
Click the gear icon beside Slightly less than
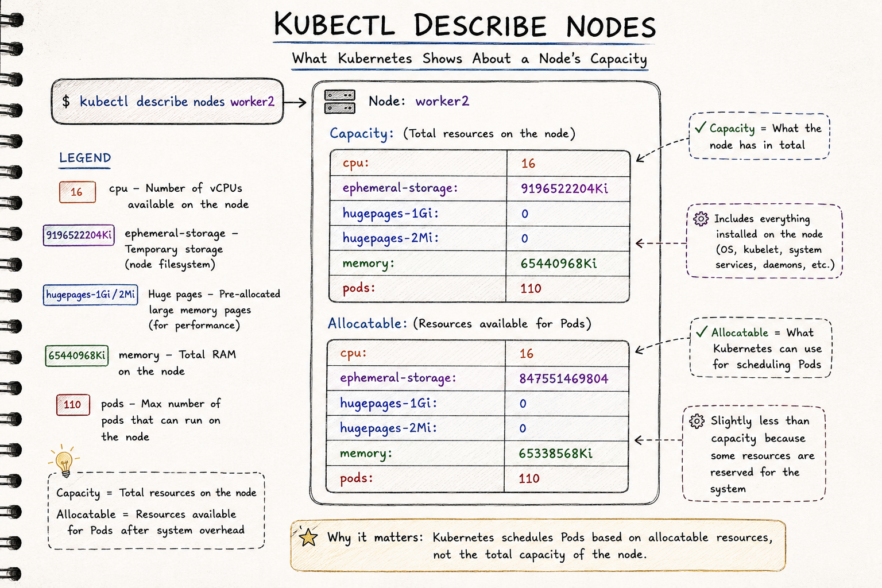(697, 421)
